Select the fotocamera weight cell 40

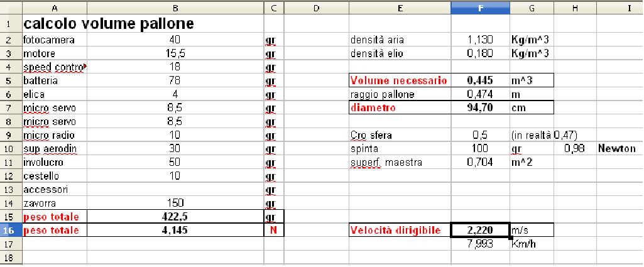tap(175, 40)
